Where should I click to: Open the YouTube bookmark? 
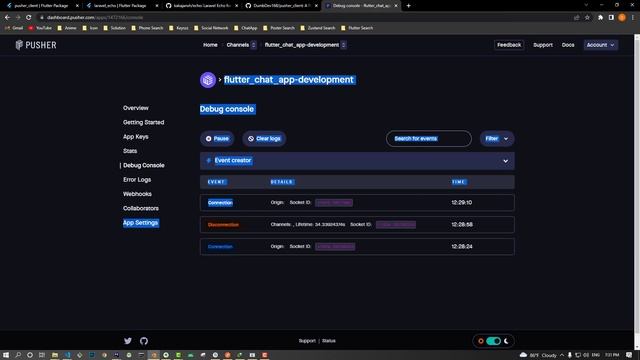[40, 28]
